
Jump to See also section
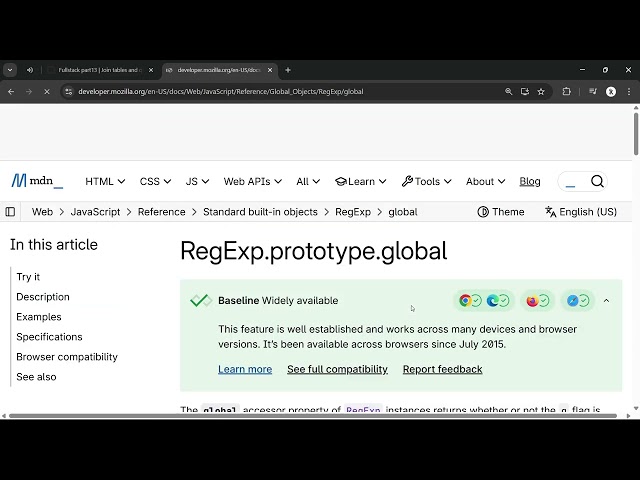click(x=36, y=376)
